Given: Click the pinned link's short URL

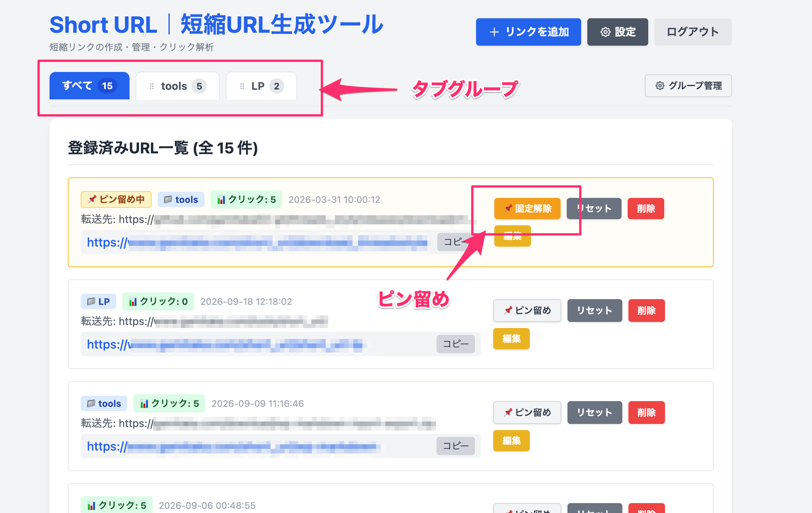Looking at the screenshot, I should pos(257,242).
